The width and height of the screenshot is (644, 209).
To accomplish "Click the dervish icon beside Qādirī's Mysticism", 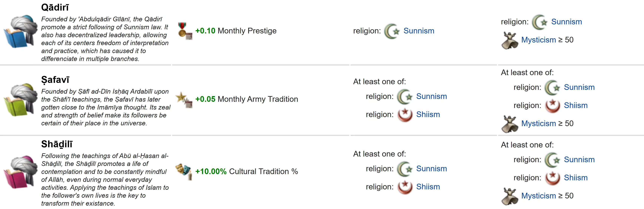I will 509,40.
